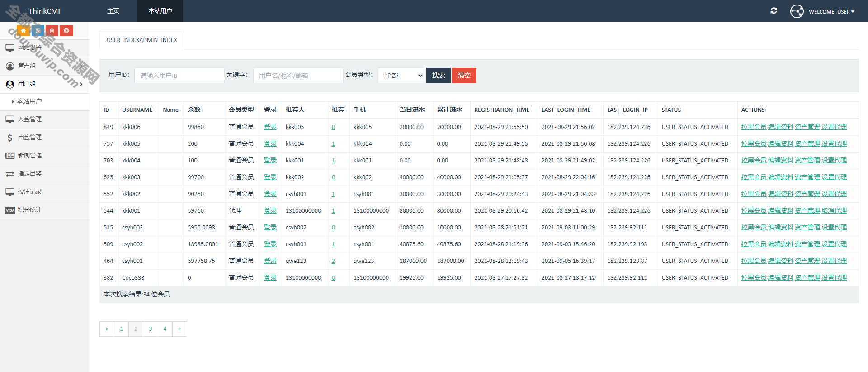Click username cell Coco333
The height and width of the screenshot is (372, 868).
(133, 277)
